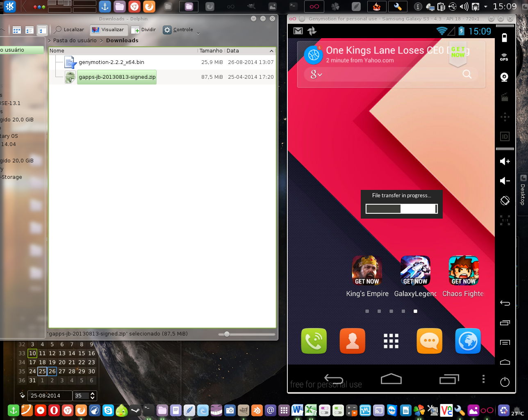Click Localizar search button
This screenshot has width=528, height=420.
(69, 30)
